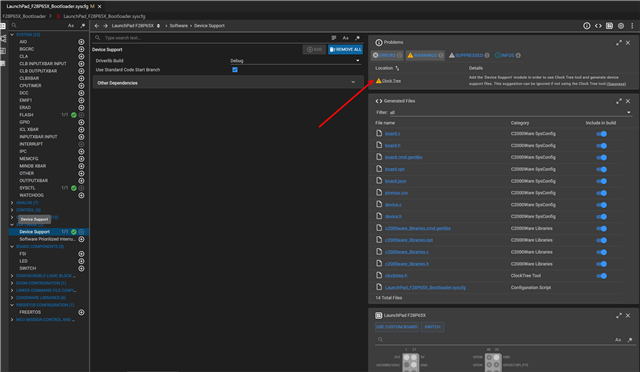640x372 pixels.
Task: Click REMOVE ALL for Device Support
Action: [345, 49]
